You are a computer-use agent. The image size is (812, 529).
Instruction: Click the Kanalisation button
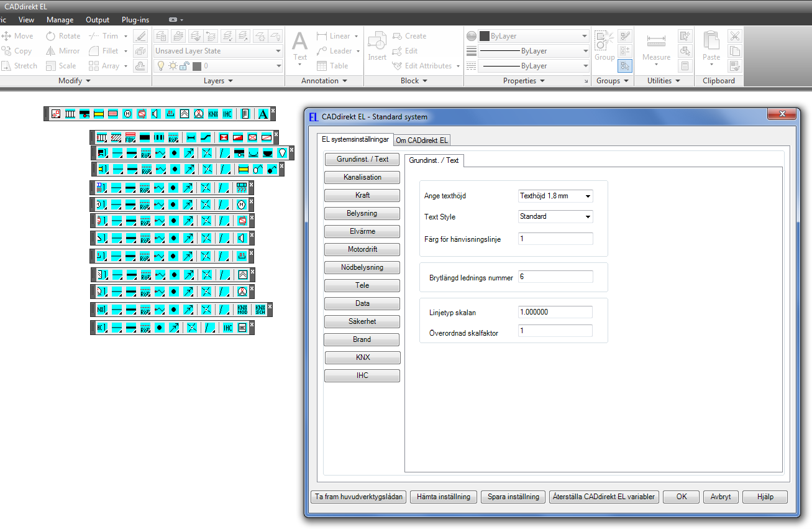[362, 177]
